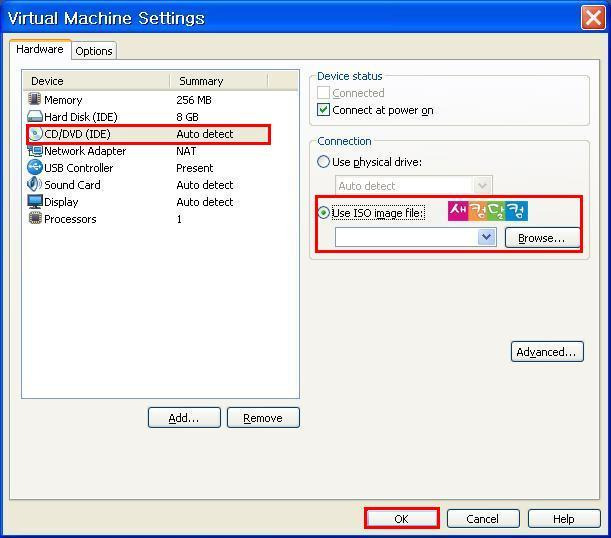Select the Memory row label
The image size is (611, 538).
pos(63,100)
